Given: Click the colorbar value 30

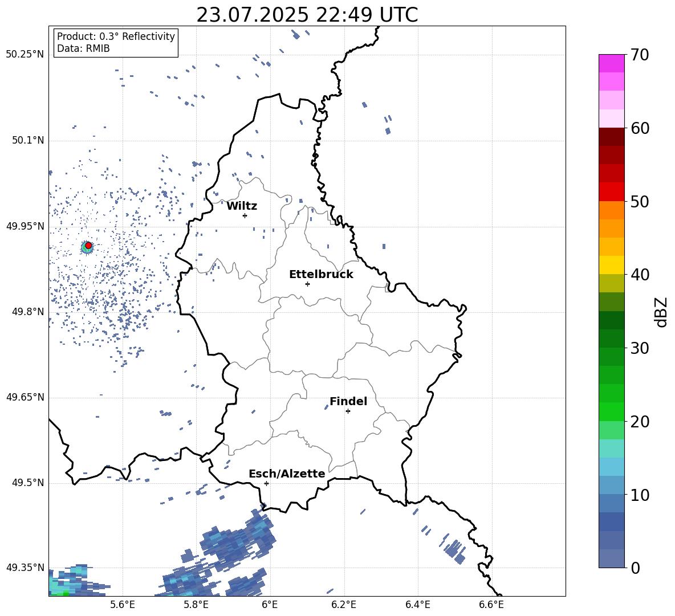Looking at the screenshot, I should pos(640,348).
